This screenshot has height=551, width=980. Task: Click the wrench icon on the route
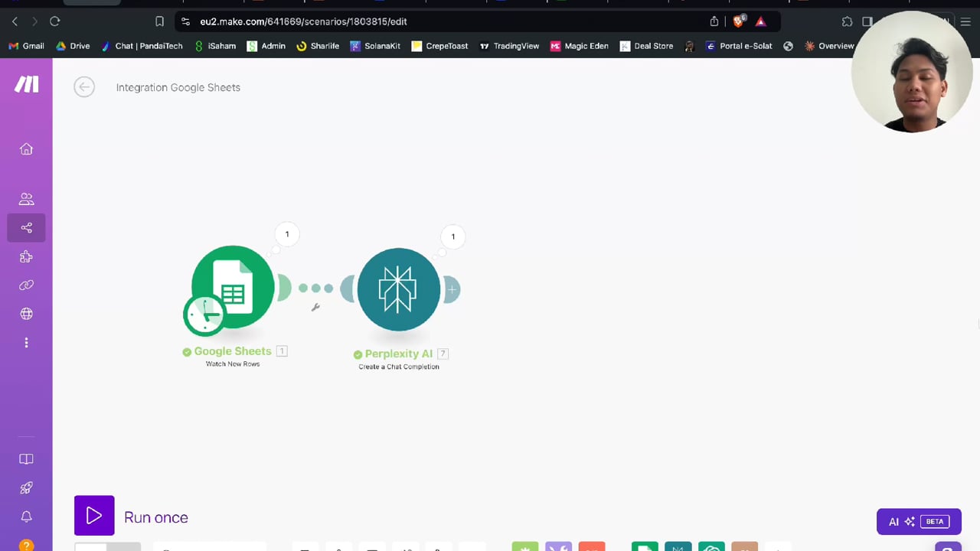pyautogui.click(x=315, y=307)
